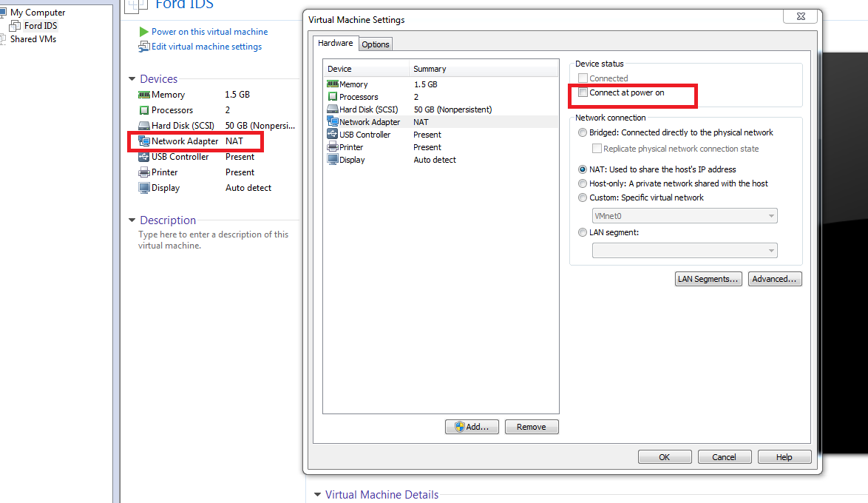Collapse the Devices section
The height and width of the screenshot is (503, 868).
point(132,78)
